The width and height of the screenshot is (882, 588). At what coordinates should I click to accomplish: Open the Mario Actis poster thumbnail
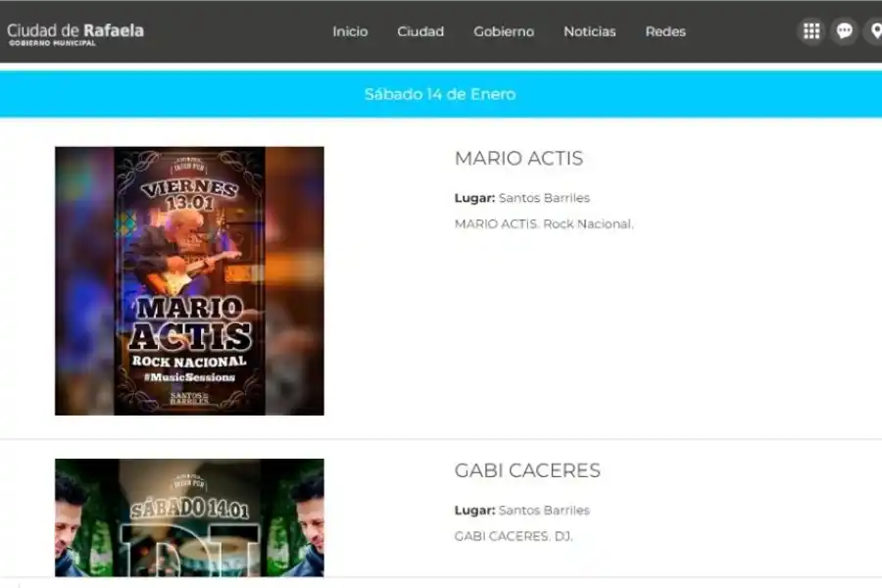click(189, 279)
